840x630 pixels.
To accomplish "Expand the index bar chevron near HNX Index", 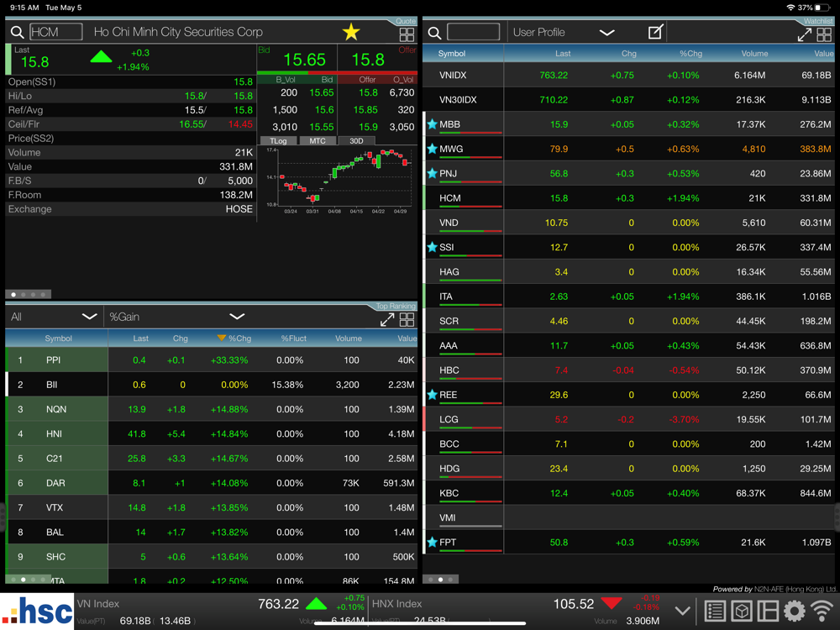I will [682, 611].
